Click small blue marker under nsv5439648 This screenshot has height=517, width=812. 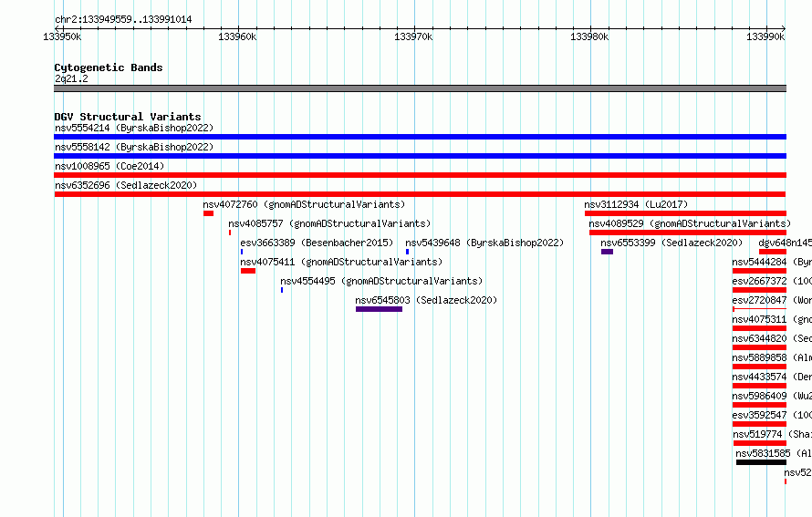(407, 252)
